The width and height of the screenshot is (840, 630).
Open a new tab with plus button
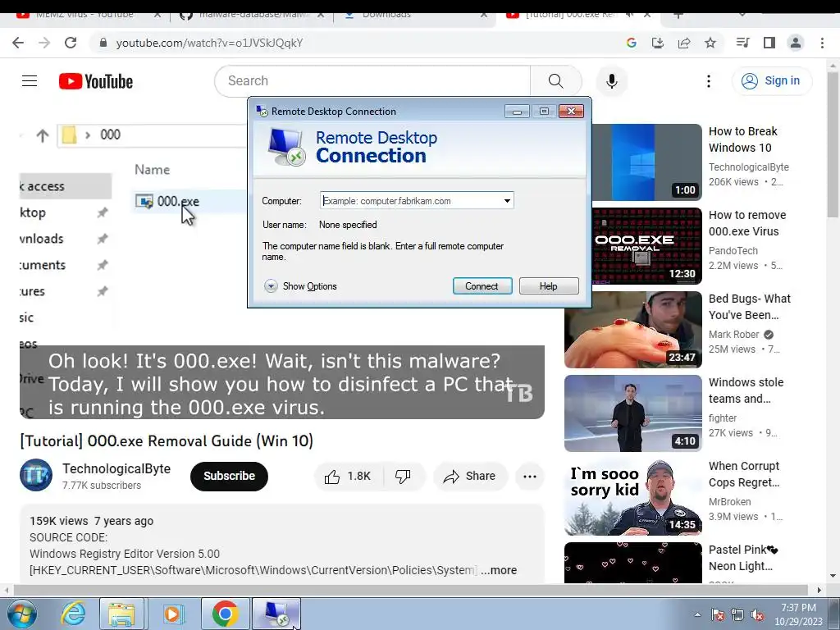point(678,16)
